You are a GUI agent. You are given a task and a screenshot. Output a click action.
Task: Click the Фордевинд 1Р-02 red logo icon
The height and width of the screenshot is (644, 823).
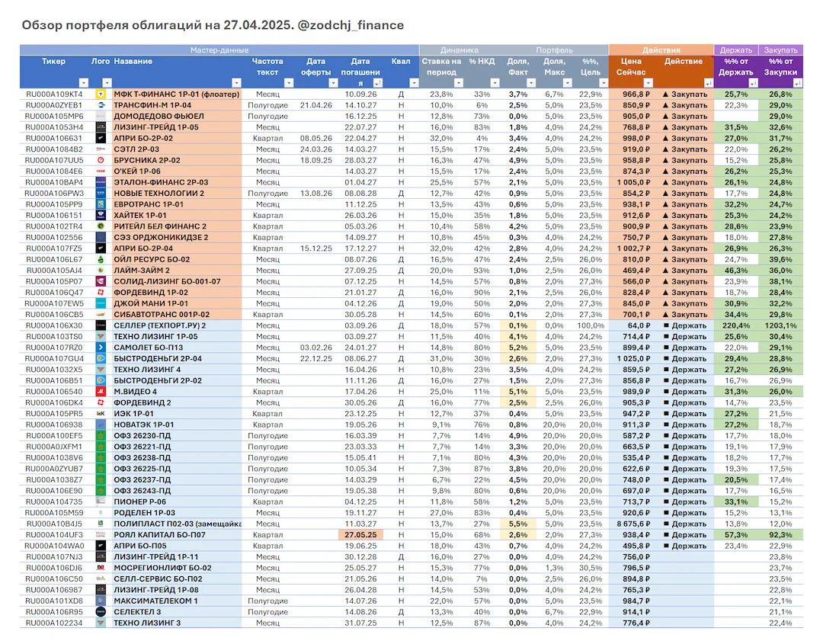(101, 293)
